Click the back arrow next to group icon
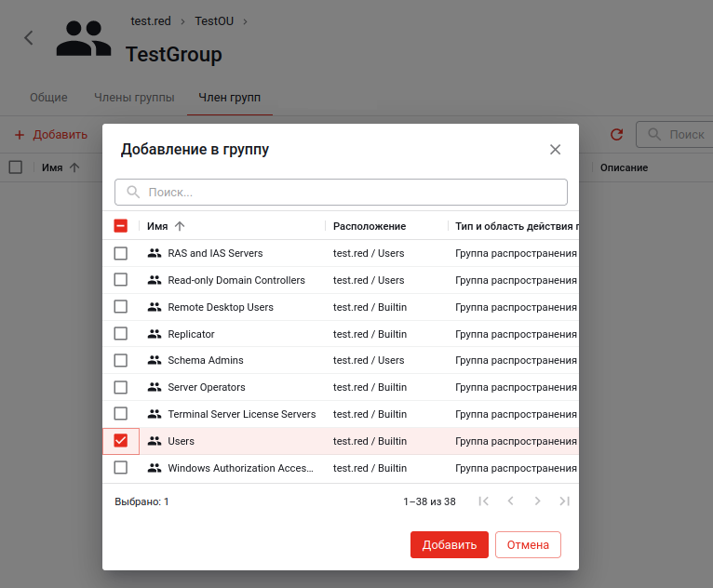This screenshot has height=588, width=713. click(29, 37)
